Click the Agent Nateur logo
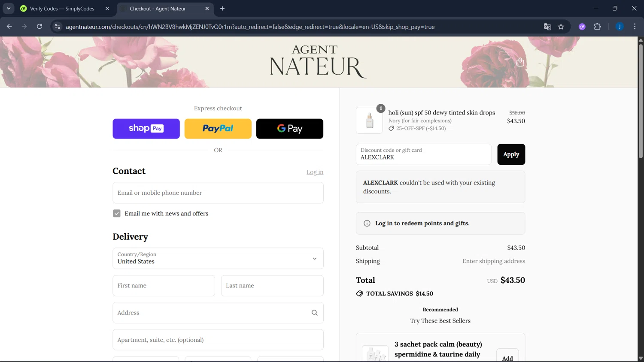 coord(318,62)
